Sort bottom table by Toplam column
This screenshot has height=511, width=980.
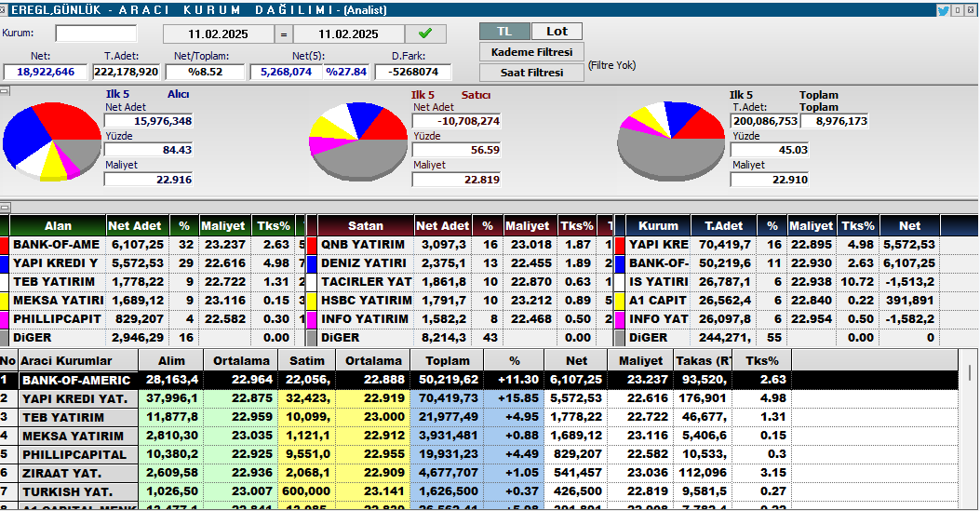click(448, 360)
